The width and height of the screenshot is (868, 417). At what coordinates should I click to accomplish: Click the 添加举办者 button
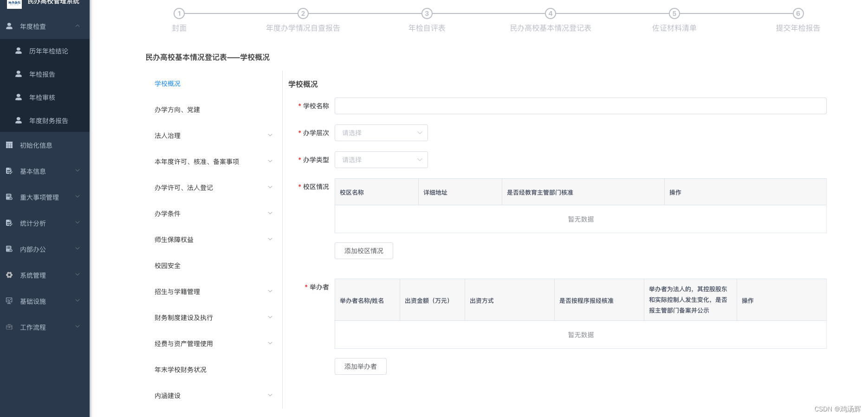(361, 366)
